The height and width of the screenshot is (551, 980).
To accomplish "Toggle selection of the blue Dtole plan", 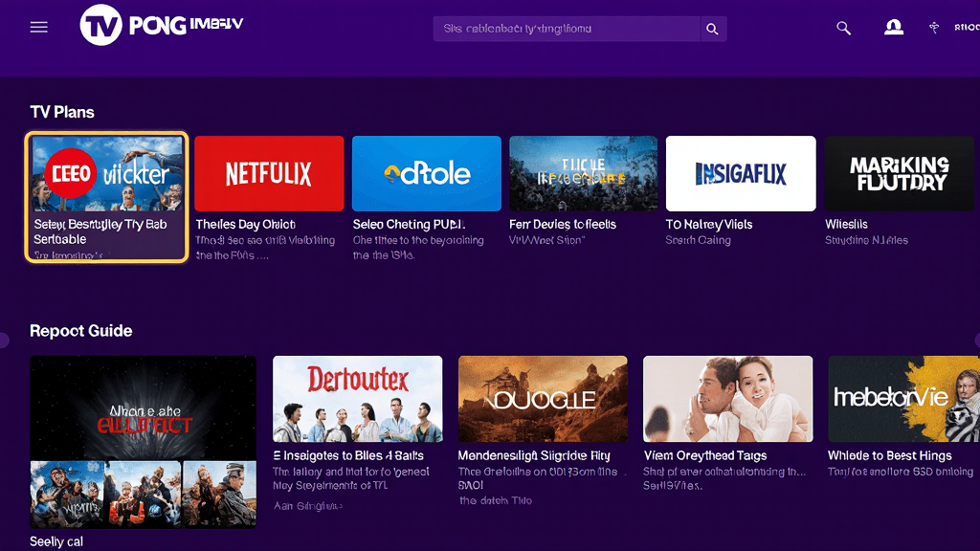I will [x=426, y=172].
